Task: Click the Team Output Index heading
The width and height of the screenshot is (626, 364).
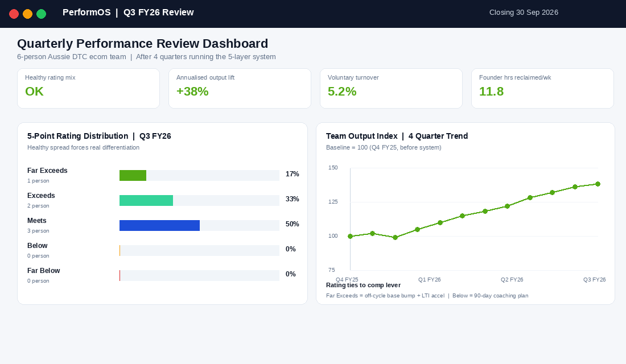Action: [397, 136]
